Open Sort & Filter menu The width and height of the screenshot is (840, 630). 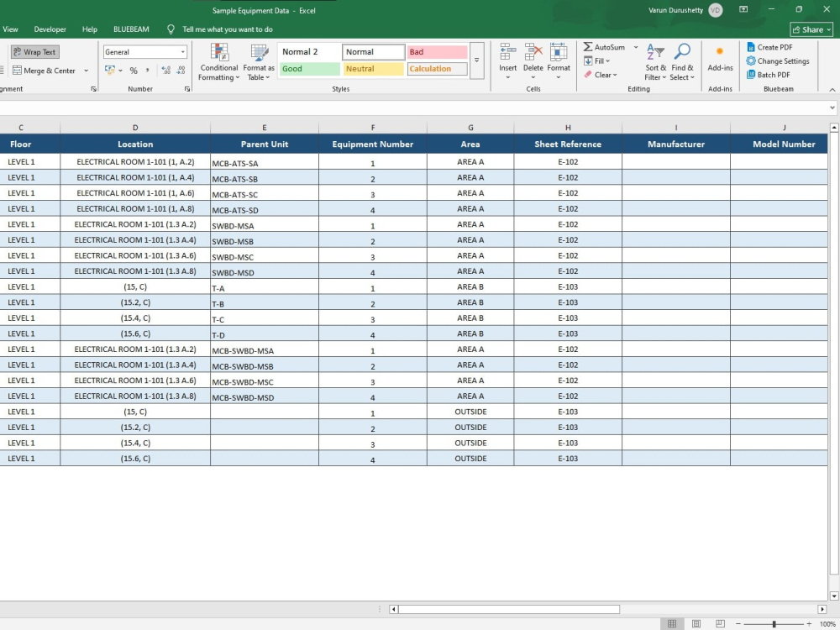[656, 62]
